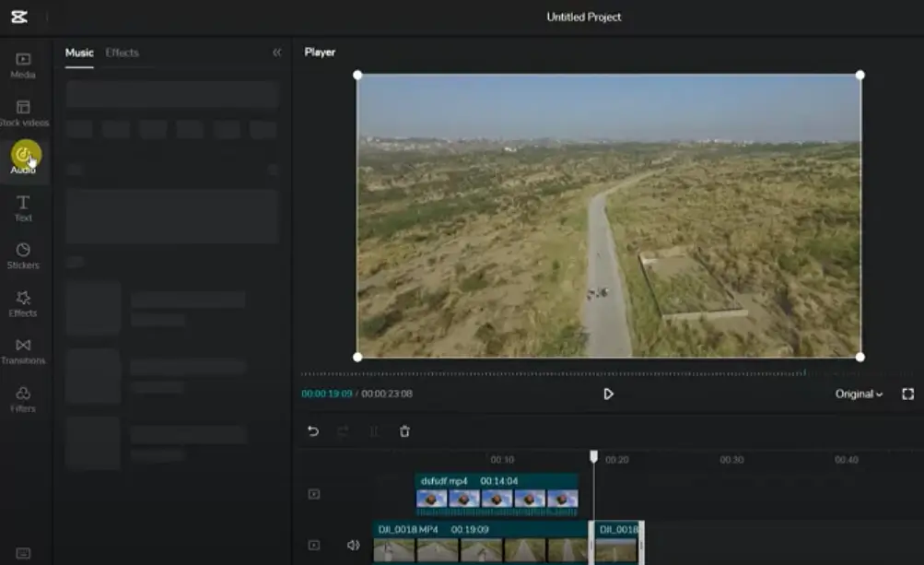Screen dimensions: 924x565
Task: Open the Stickers panel
Action: 23,256
